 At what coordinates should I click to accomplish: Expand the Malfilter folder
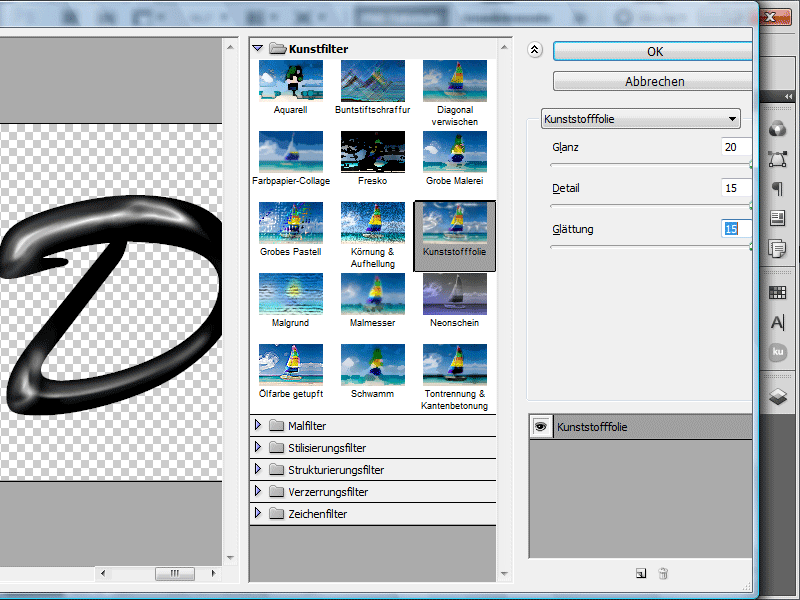click(258, 425)
